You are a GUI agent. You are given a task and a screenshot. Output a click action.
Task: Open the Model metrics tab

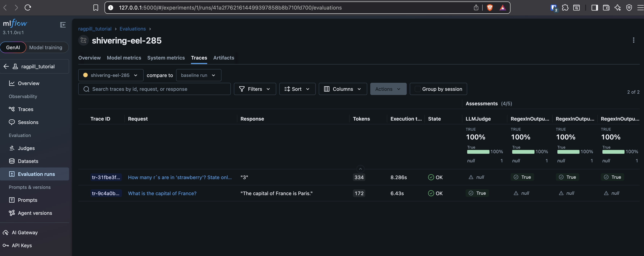pos(124,58)
